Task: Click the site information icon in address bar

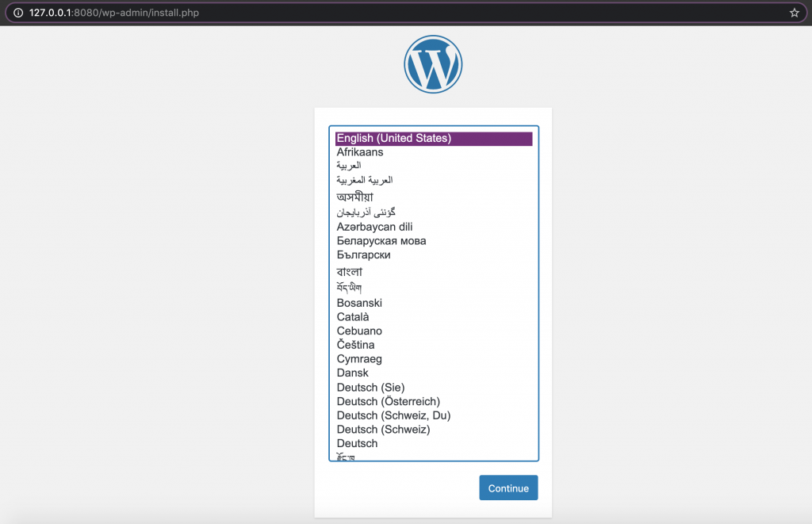Action: pos(17,13)
